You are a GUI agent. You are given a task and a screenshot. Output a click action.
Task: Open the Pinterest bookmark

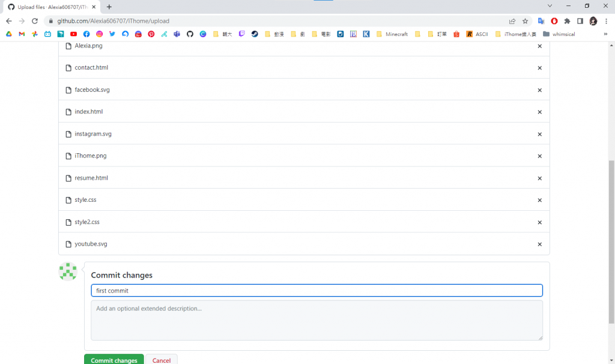[x=151, y=34]
